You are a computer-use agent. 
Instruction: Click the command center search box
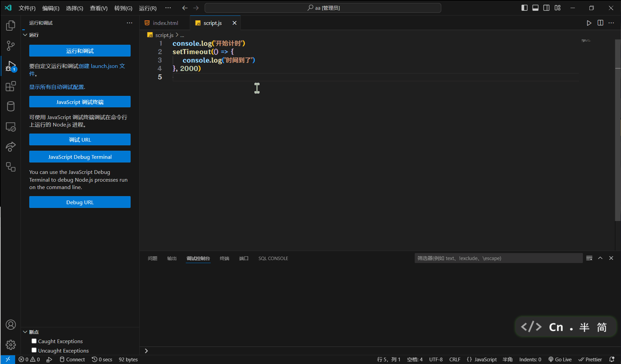(323, 8)
